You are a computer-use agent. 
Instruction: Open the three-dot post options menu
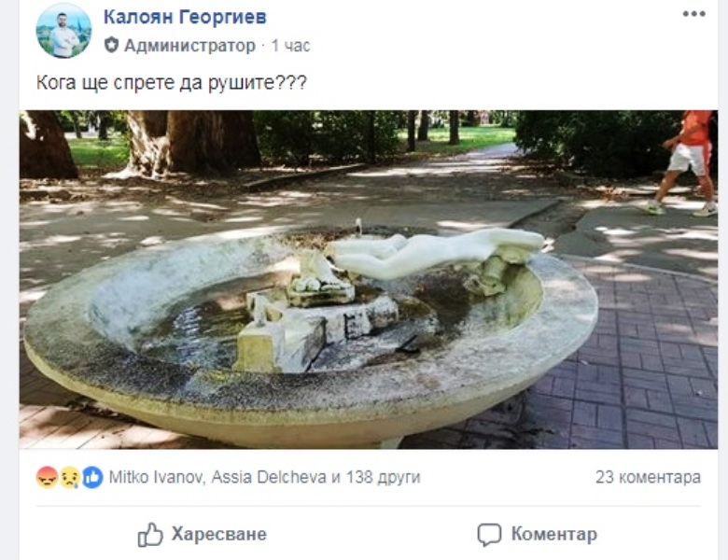click(x=693, y=14)
